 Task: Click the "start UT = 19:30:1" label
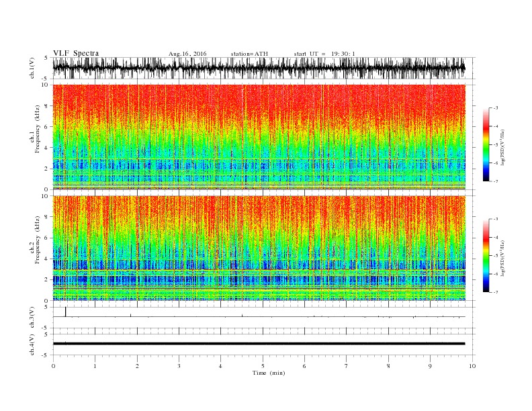coord(324,54)
